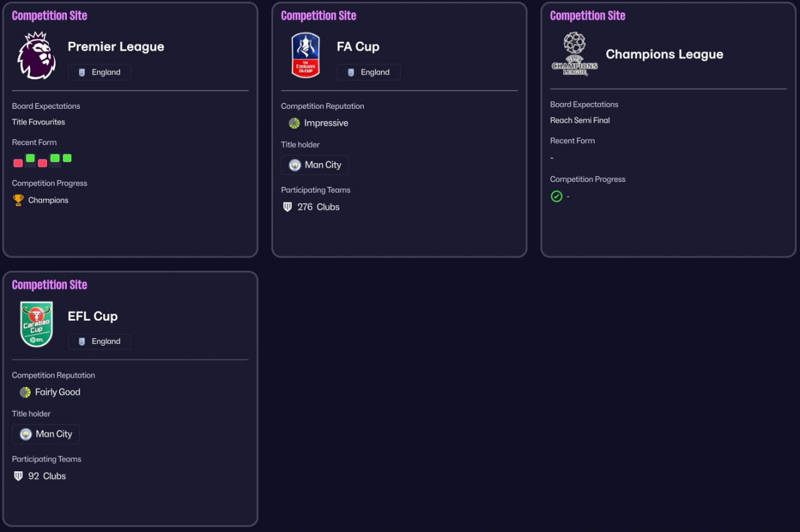Open the FA Cup competition title
This screenshot has height=532, width=800.
(358, 47)
